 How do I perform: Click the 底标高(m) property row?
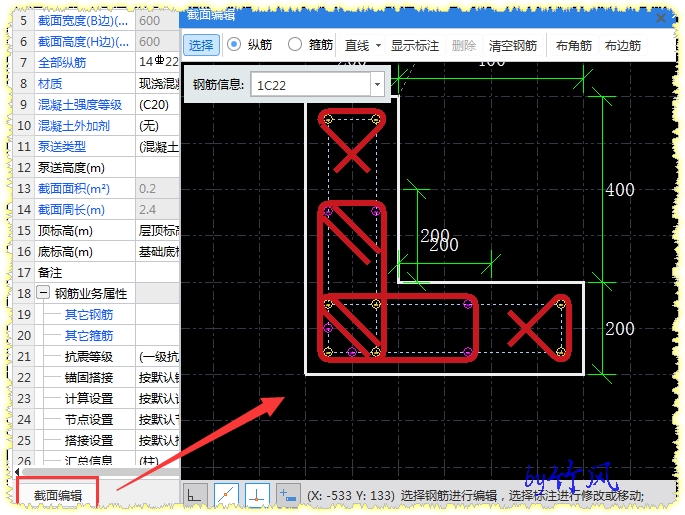pos(96,251)
